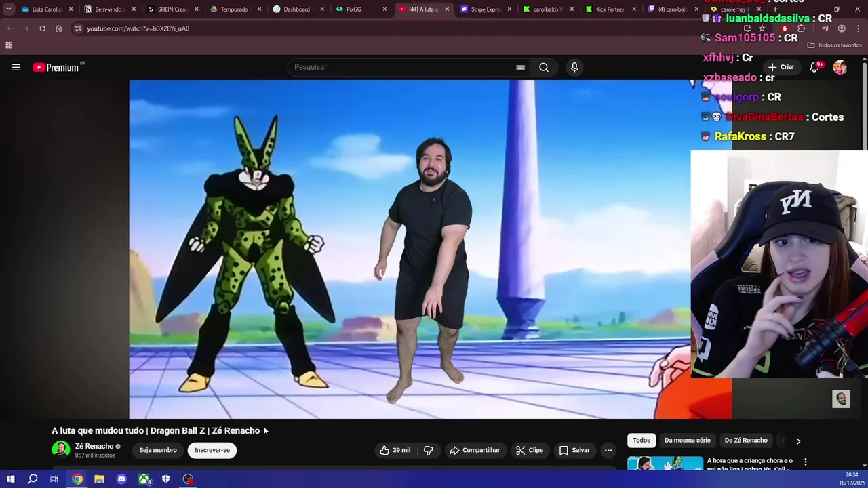The image size is (868, 488).
Task: Open the apps grid in bookmarks bar
Action: [9, 45]
